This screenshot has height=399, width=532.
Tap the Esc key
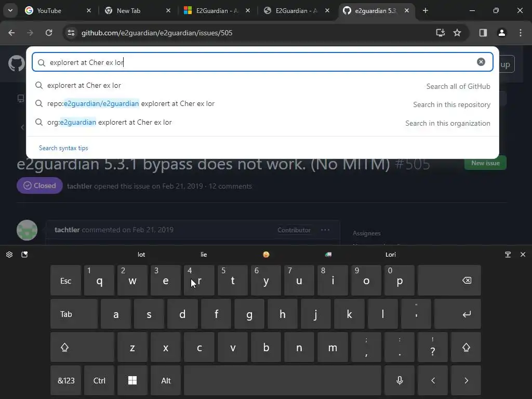[x=65, y=281]
